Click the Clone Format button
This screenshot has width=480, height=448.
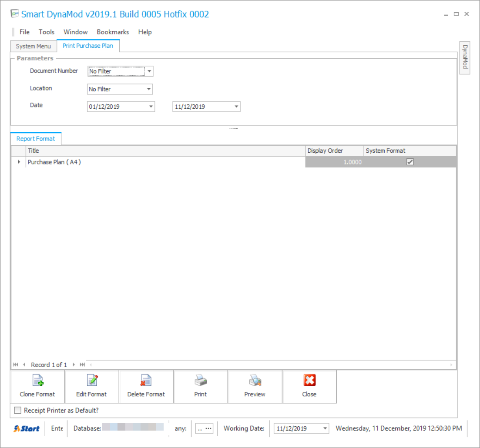pos(37,387)
